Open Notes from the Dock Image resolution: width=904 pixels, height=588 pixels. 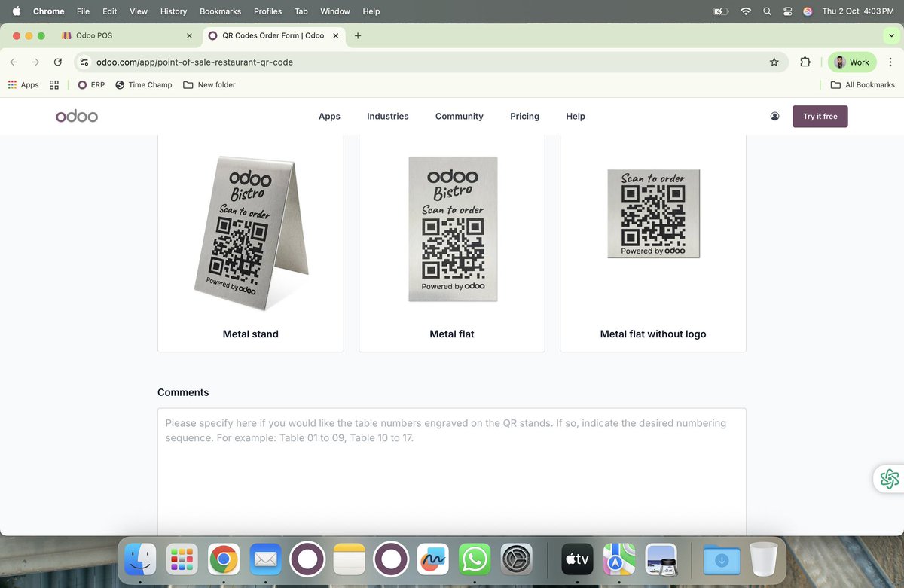(349, 559)
